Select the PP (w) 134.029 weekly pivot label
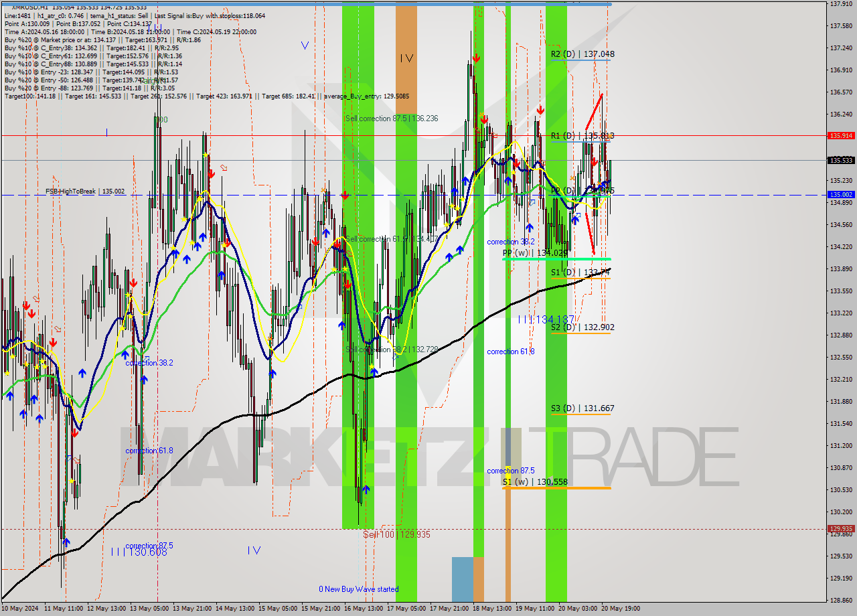This screenshot has width=857, height=616. (535, 253)
